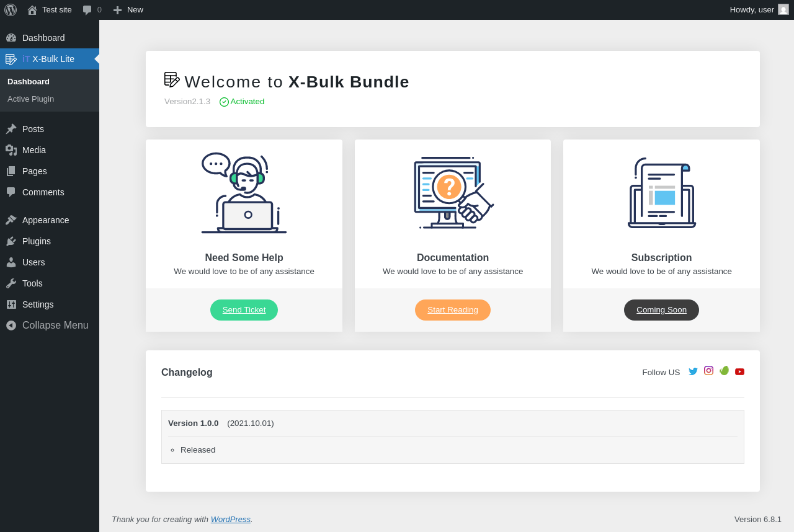
Task: Click the Released changelog bullet
Action: click(198, 450)
